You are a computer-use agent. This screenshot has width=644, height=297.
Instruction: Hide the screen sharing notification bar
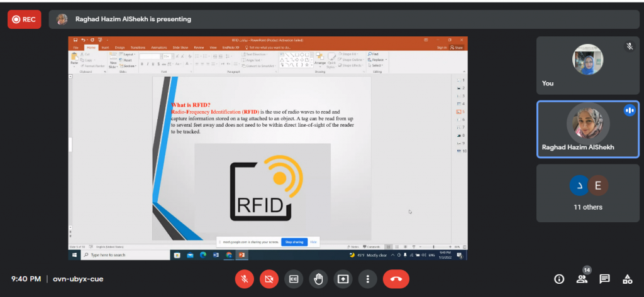point(313,242)
